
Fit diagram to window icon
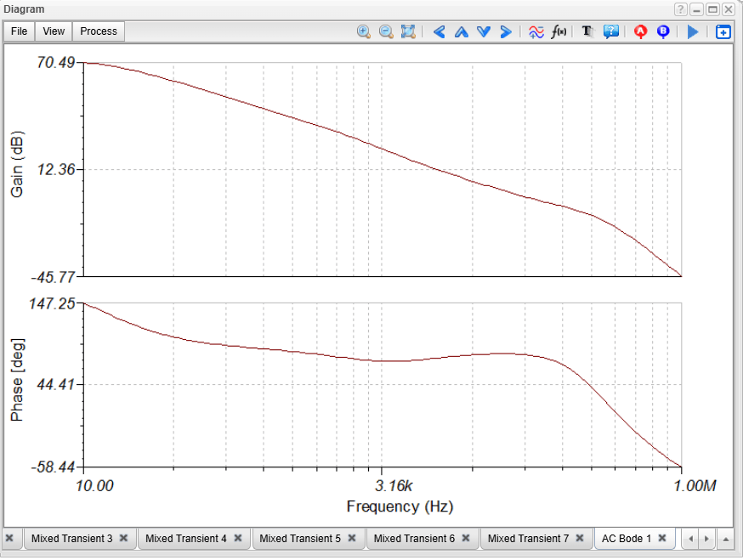tap(408, 31)
